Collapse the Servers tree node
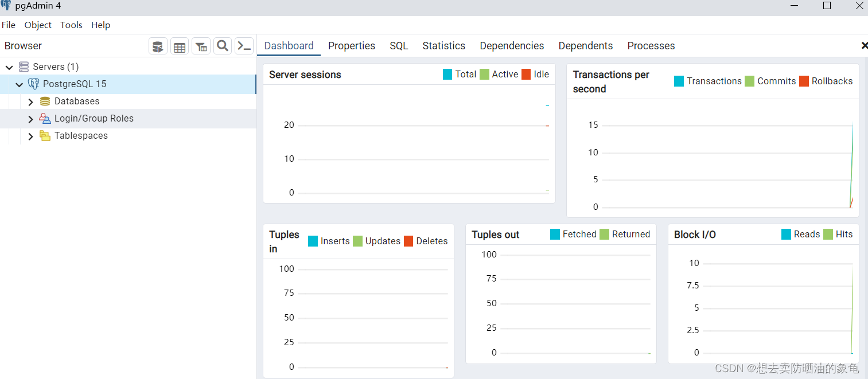868x379 pixels. click(x=9, y=67)
